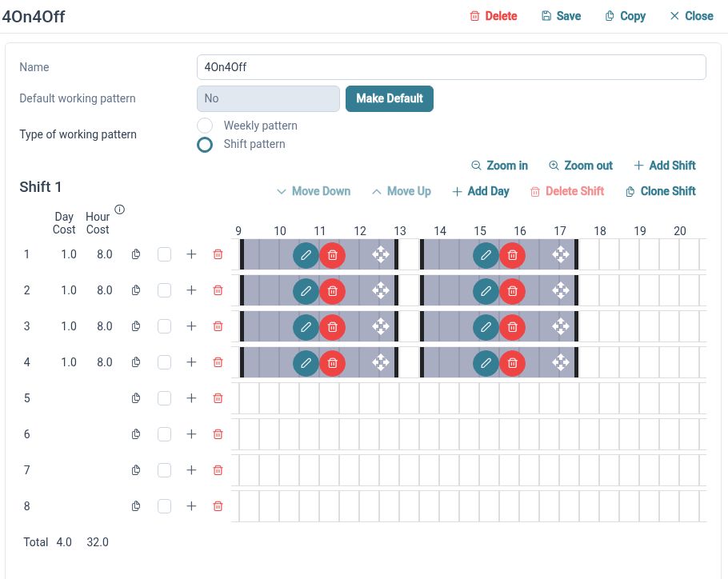
Task: Focus the Name input field
Action: pos(451,67)
